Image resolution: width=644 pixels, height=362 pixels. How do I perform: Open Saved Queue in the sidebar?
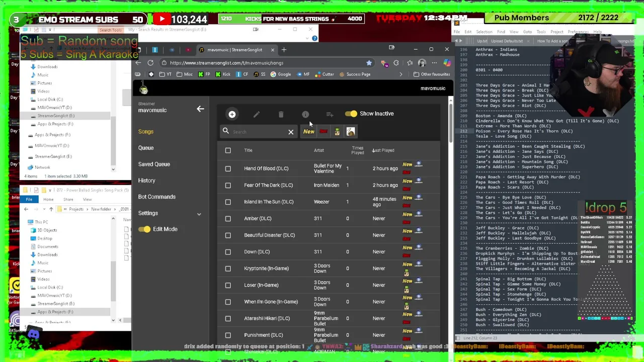(154, 164)
